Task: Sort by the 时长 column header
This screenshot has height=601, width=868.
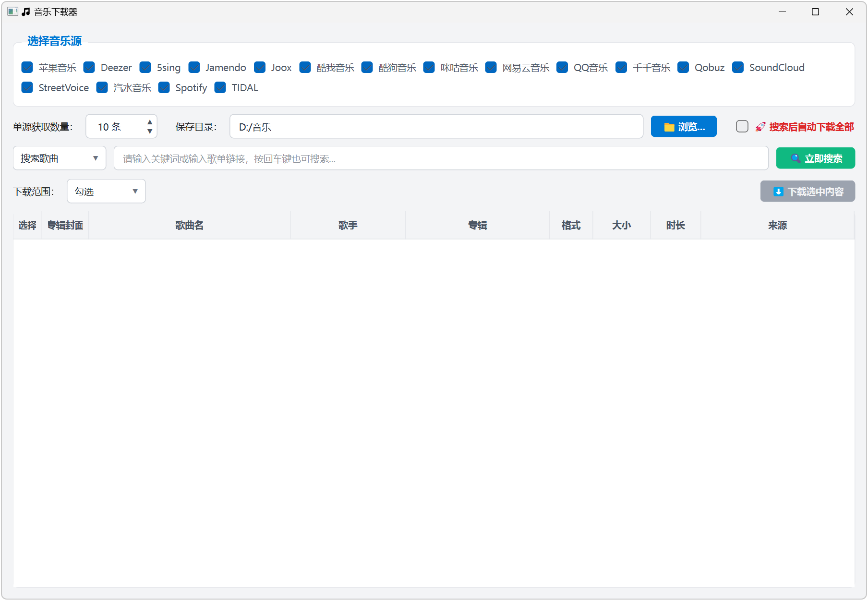Action: tap(675, 226)
